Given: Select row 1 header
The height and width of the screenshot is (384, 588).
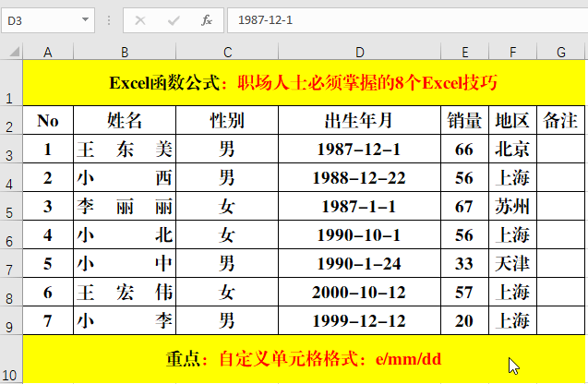Looking at the screenshot, I should (x=11, y=83).
